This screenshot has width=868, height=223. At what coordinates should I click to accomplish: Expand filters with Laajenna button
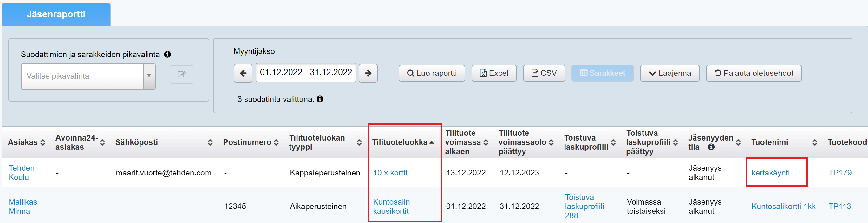669,73
